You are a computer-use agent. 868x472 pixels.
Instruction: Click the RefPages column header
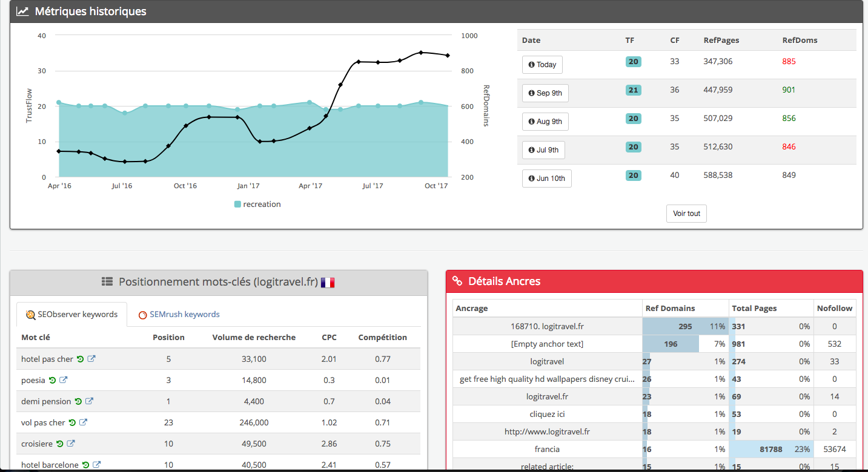721,41
